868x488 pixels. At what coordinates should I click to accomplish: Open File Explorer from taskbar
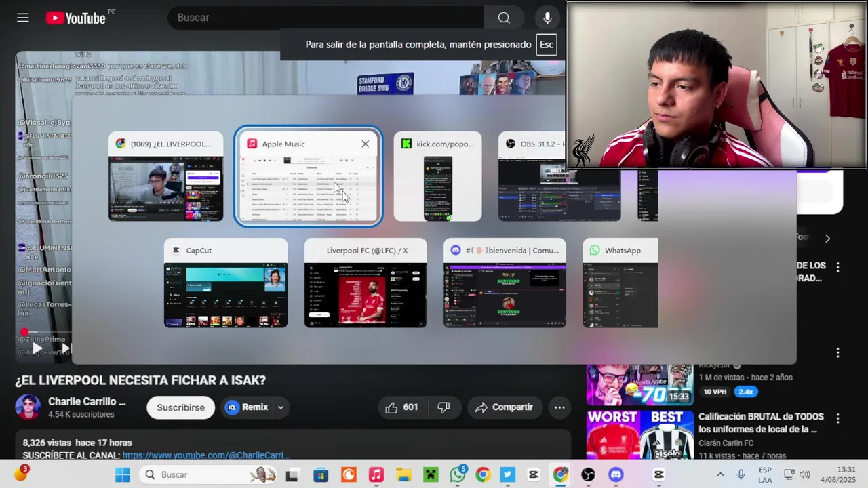click(403, 474)
